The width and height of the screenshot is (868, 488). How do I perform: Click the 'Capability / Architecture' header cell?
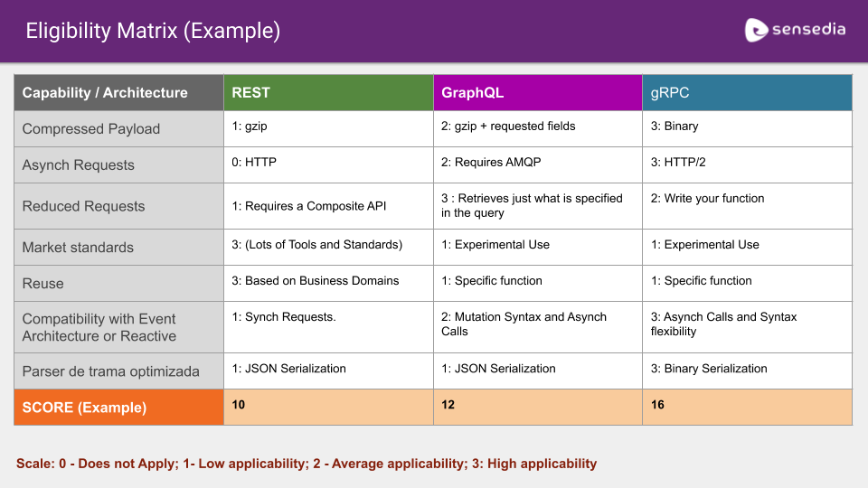118,93
